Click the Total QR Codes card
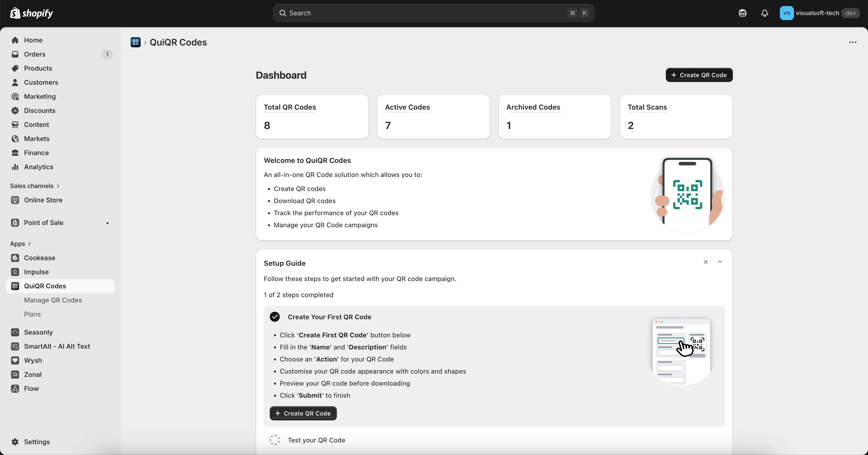Image resolution: width=868 pixels, height=455 pixels. point(312,117)
